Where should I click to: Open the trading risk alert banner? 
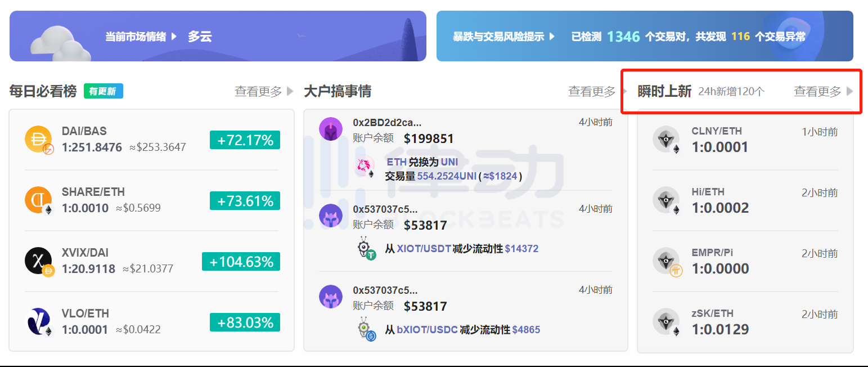[x=645, y=36]
